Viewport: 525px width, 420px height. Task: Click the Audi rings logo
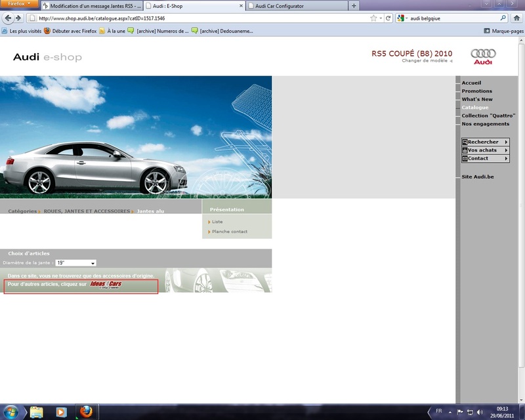point(483,53)
